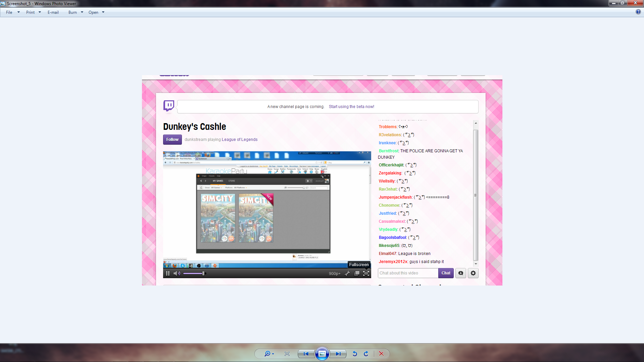The height and width of the screenshot is (362, 644).
Task: Click the chat scrollbar thumb
Action: [476, 195]
